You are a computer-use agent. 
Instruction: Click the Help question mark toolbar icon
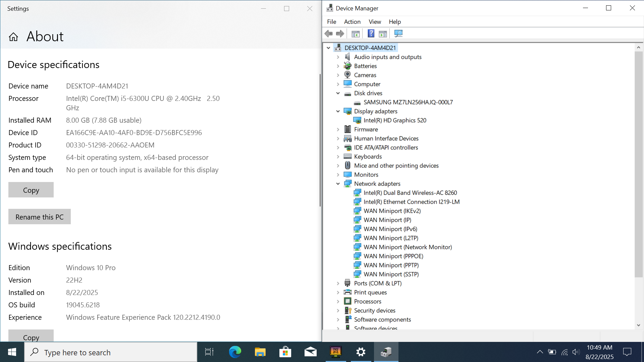point(371,34)
